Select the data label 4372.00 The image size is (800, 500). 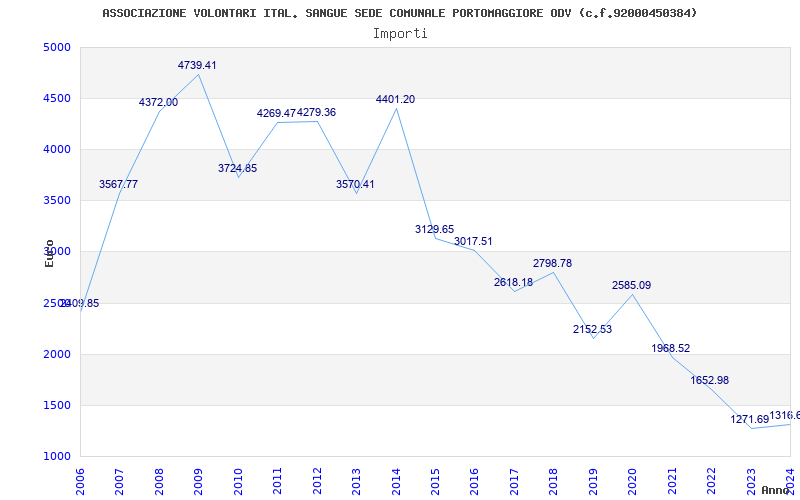pyautogui.click(x=158, y=103)
